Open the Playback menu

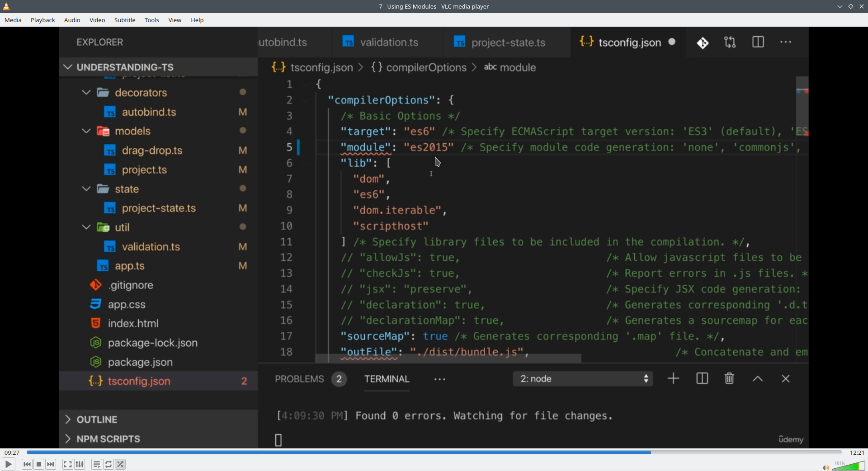(43, 20)
